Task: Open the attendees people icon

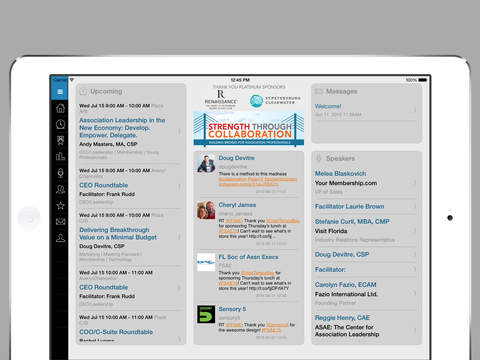Action: [60, 189]
